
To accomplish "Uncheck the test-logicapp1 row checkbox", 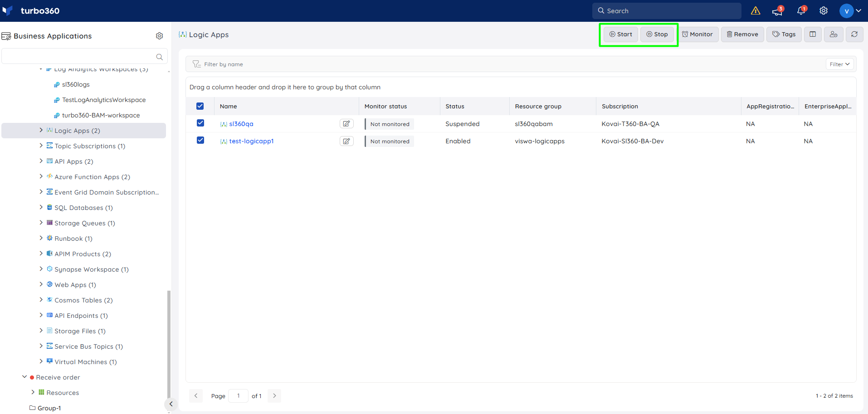I will [200, 140].
